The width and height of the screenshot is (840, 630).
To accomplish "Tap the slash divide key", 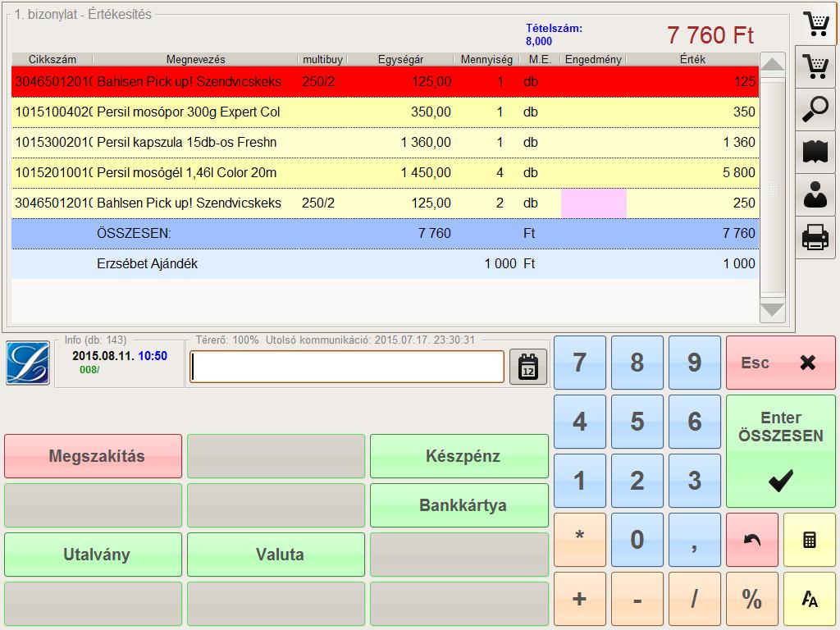I will (x=695, y=598).
